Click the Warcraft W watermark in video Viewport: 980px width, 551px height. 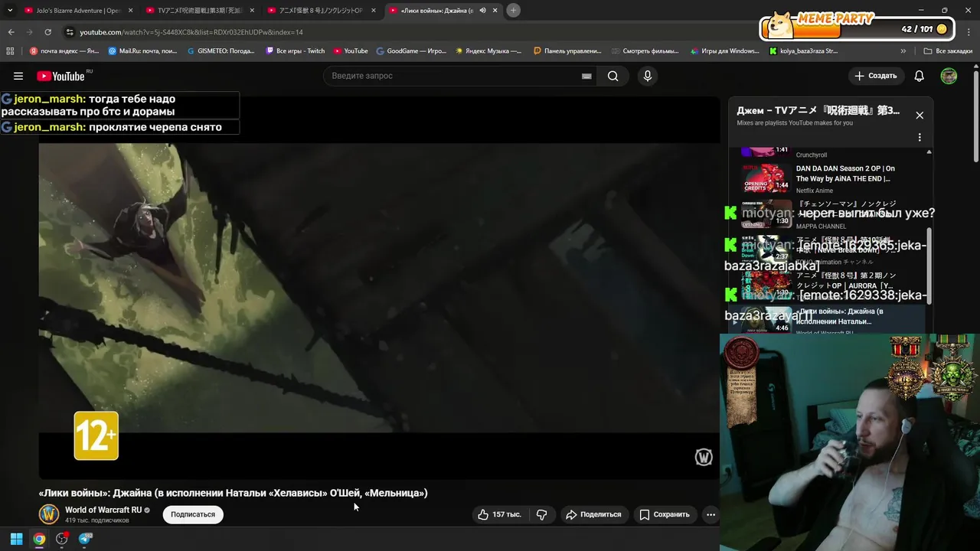pos(704,457)
